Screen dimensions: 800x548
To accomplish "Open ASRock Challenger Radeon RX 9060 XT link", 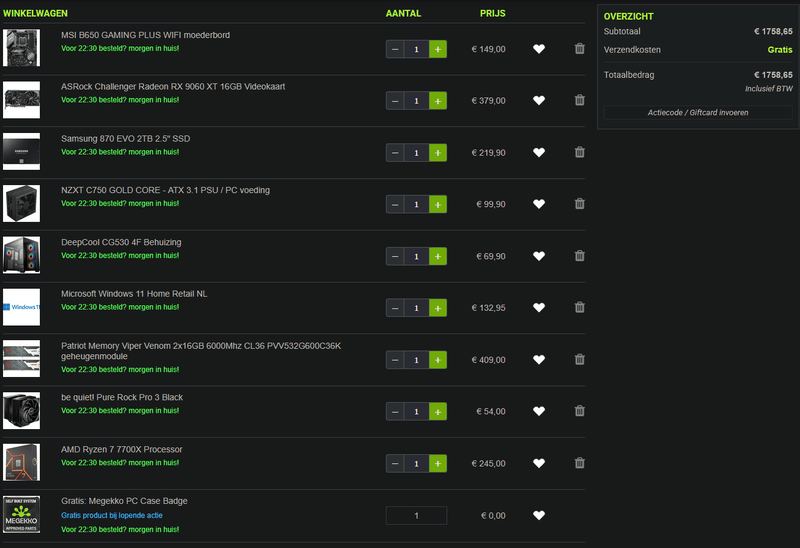I will [x=173, y=87].
